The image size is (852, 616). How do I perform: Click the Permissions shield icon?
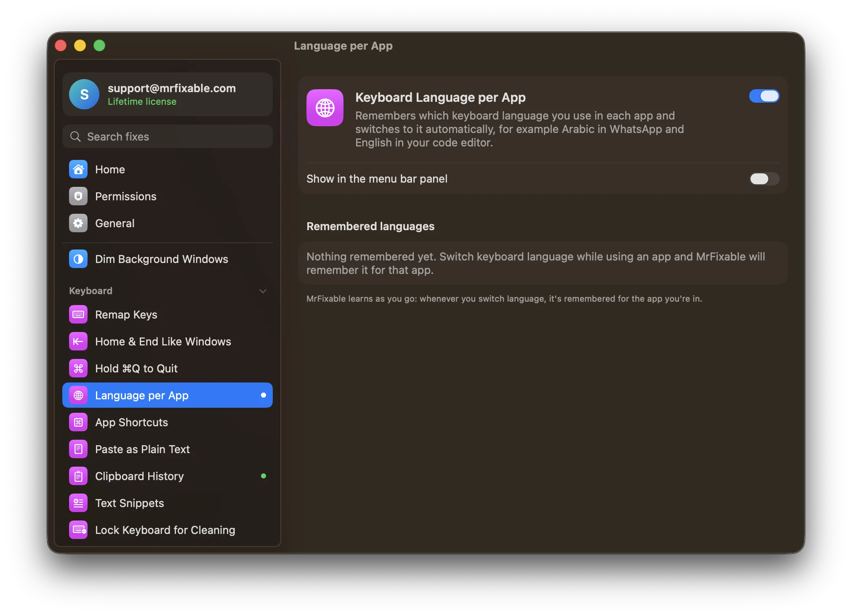[78, 196]
